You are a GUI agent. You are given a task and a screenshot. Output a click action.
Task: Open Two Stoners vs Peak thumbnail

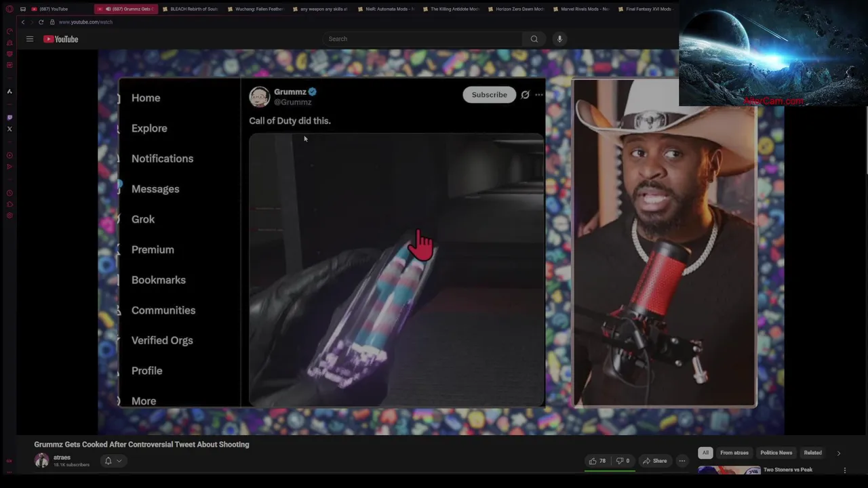click(729, 470)
